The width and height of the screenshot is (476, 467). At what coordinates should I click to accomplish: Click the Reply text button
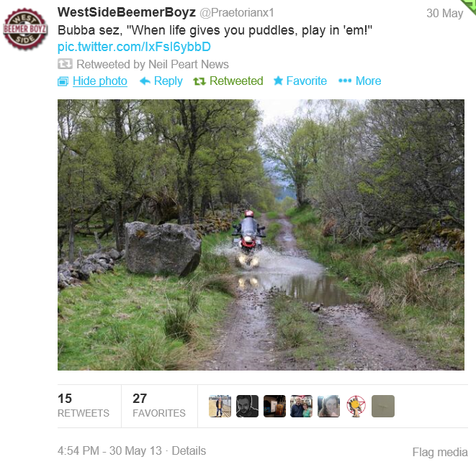(x=169, y=81)
